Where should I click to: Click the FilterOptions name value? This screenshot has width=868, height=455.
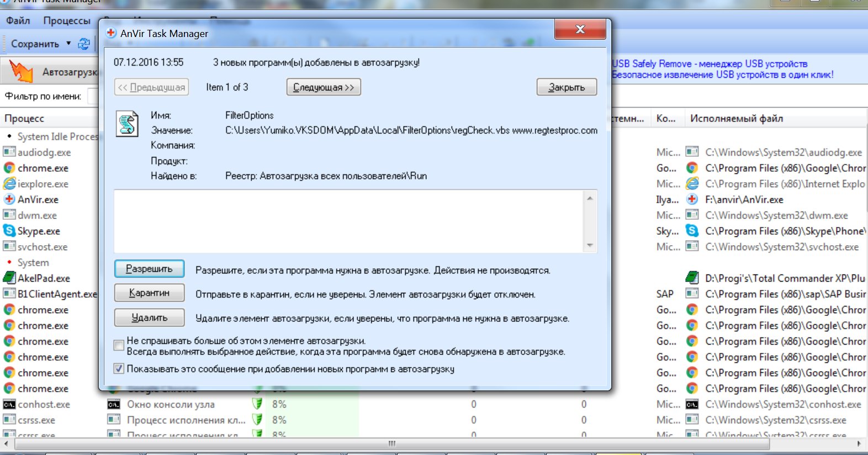tap(250, 115)
